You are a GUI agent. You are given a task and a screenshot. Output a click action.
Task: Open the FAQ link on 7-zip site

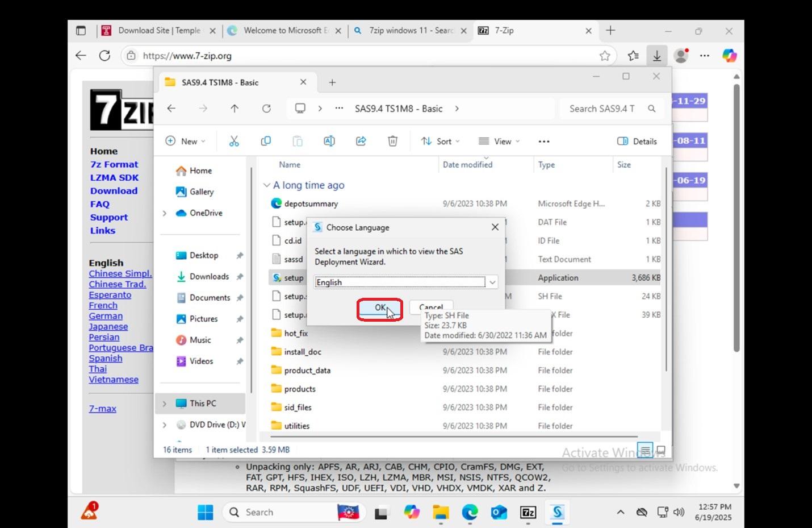pyautogui.click(x=99, y=204)
